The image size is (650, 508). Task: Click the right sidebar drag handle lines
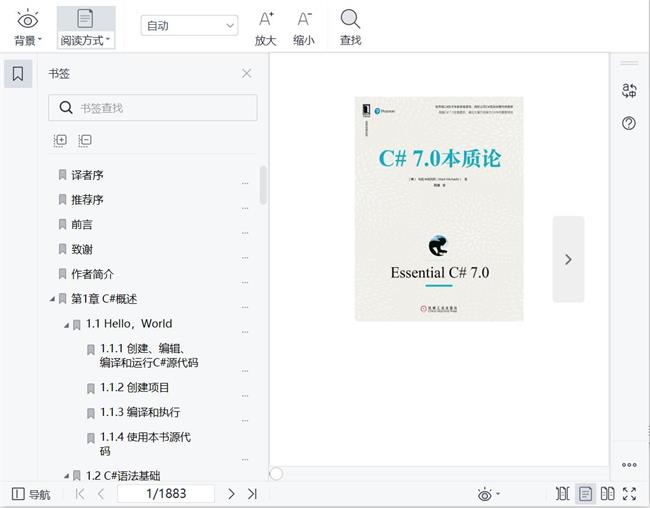click(629, 63)
